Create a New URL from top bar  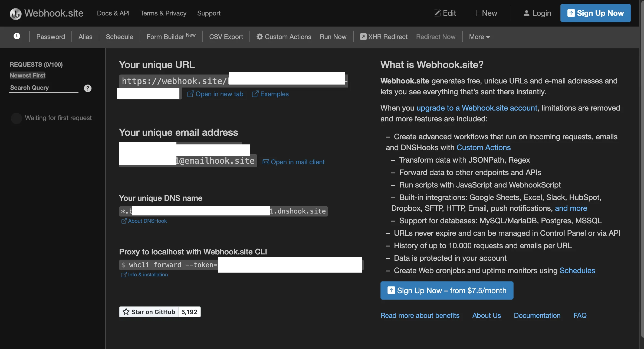485,13
